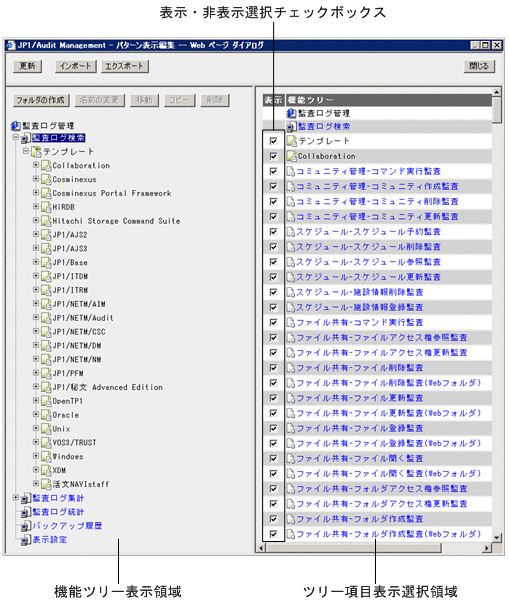This screenshot has height=604, width=509.
Task: Click the 表示設定 page icon
Action: (x=26, y=540)
